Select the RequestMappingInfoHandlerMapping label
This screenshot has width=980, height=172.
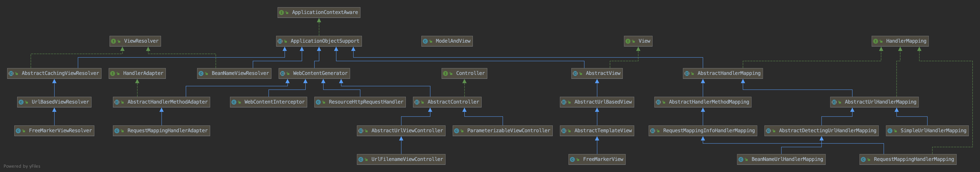click(x=709, y=131)
